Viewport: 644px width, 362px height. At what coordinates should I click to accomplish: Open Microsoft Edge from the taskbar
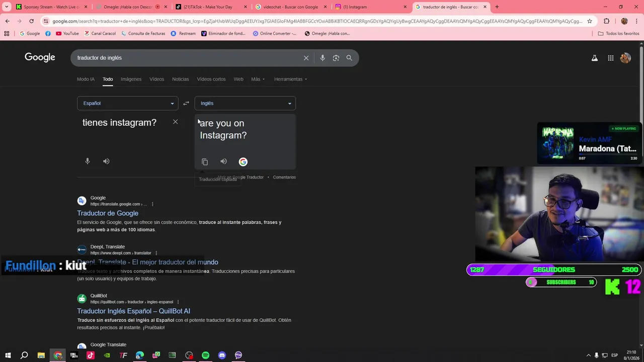click(x=140, y=355)
